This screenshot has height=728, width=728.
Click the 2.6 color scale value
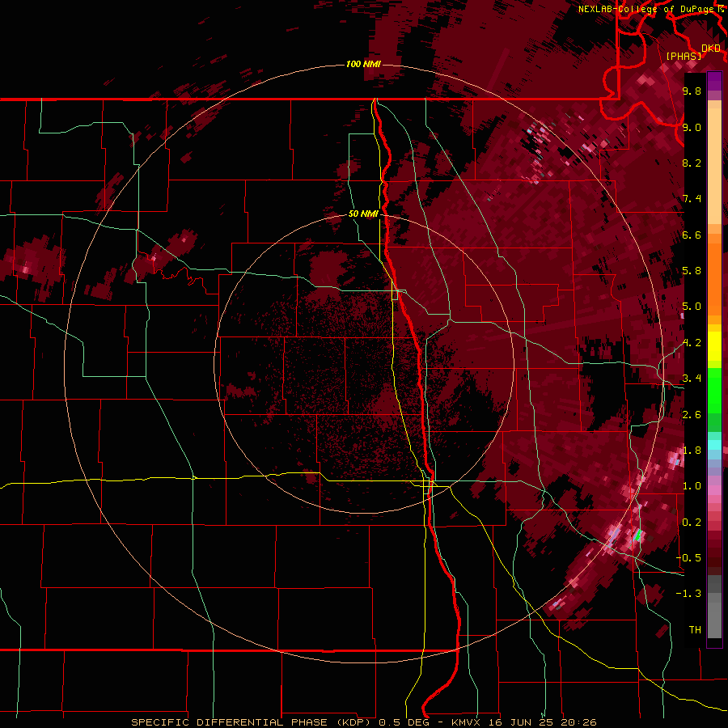click(692, 415)
